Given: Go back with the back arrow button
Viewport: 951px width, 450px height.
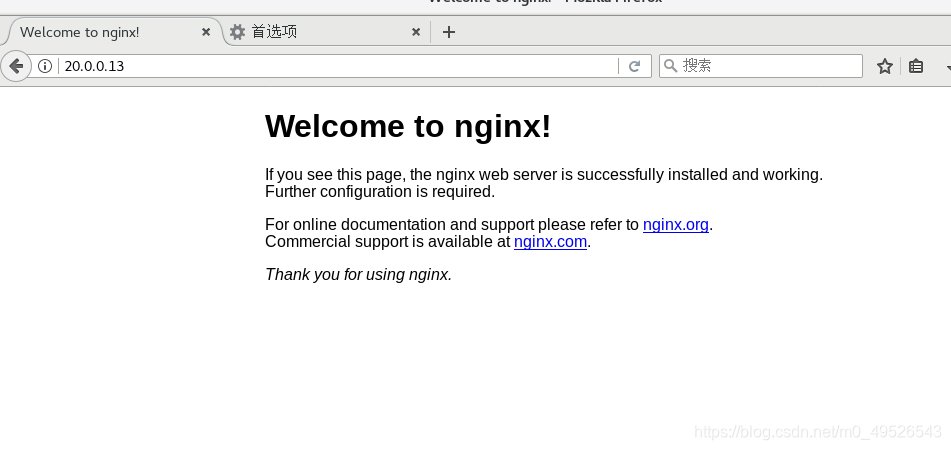Looking at the screenshot, I should click(x=16, y=65).
